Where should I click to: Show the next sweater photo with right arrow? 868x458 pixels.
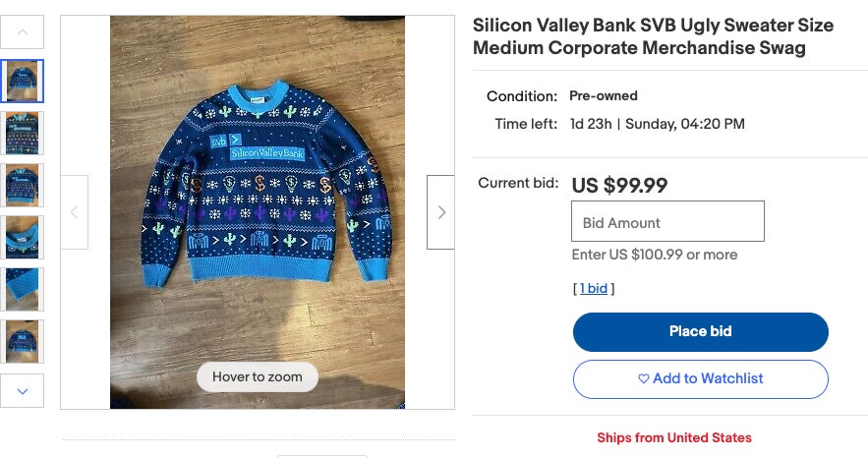(x=440, y=212)
